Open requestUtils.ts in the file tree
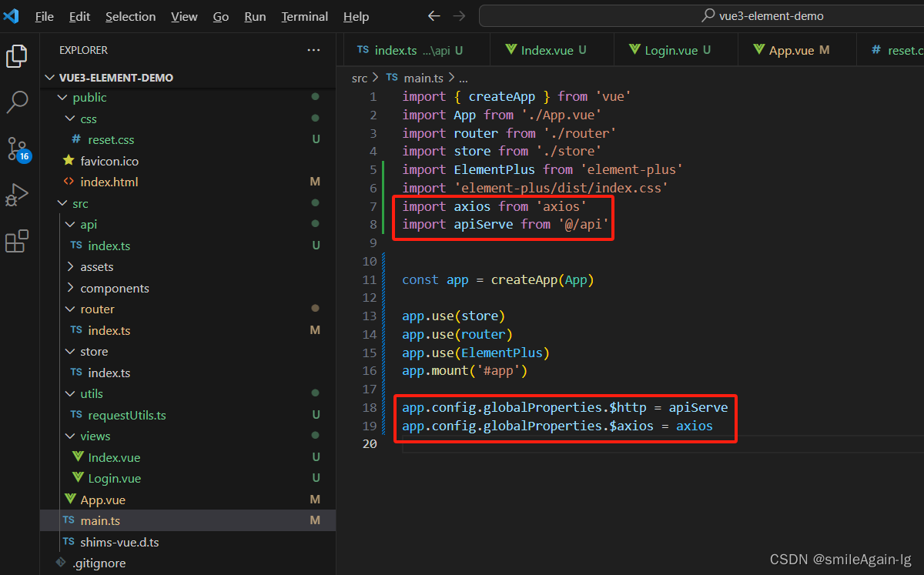Viewport: 924px width, 575px height. pyautogui.click(x=126, y=416)
